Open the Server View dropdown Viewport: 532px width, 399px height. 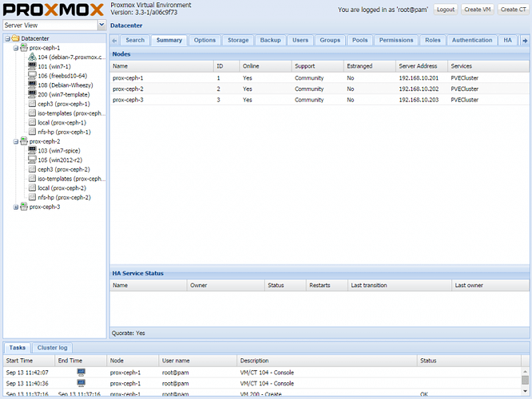pos(101,26)
